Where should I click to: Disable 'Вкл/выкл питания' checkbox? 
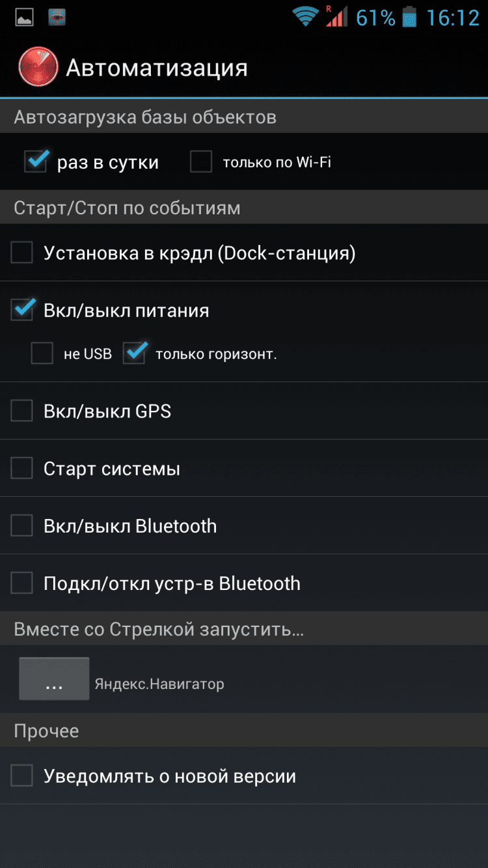22,310
